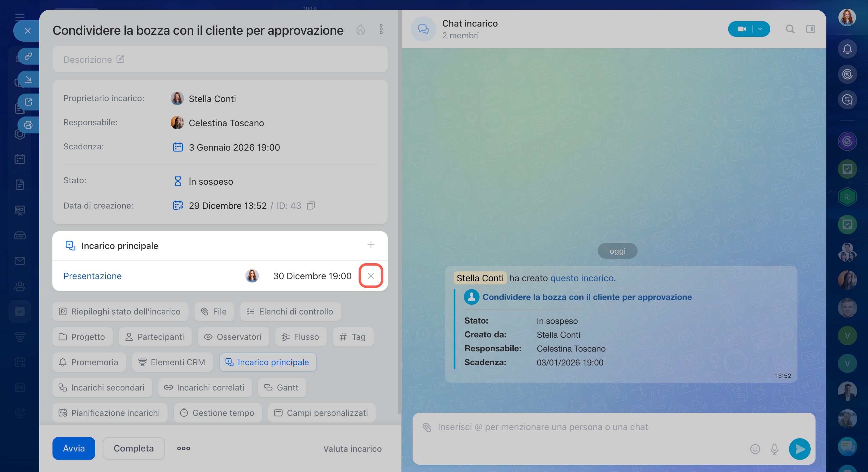The image size is (868, 472).
Task: Open notifications bell in right sidebar
Action: (847, 49)
